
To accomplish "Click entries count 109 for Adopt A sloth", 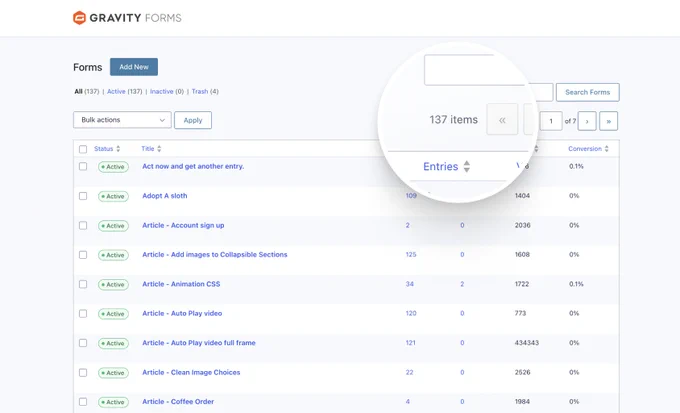I will (411, 196).
